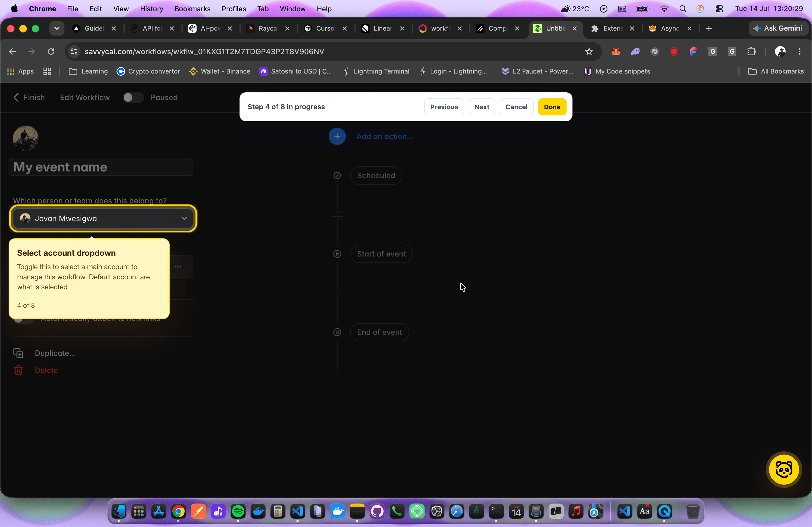Click the Next step button
Viewport: 812px width, 527px height.
482,107
